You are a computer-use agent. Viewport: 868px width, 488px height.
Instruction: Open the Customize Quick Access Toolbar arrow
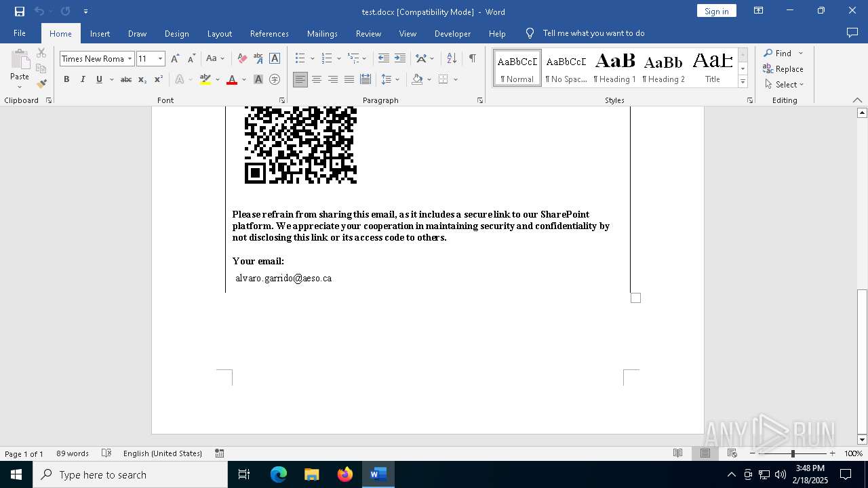pyautogui.click(x=85, y=12)
